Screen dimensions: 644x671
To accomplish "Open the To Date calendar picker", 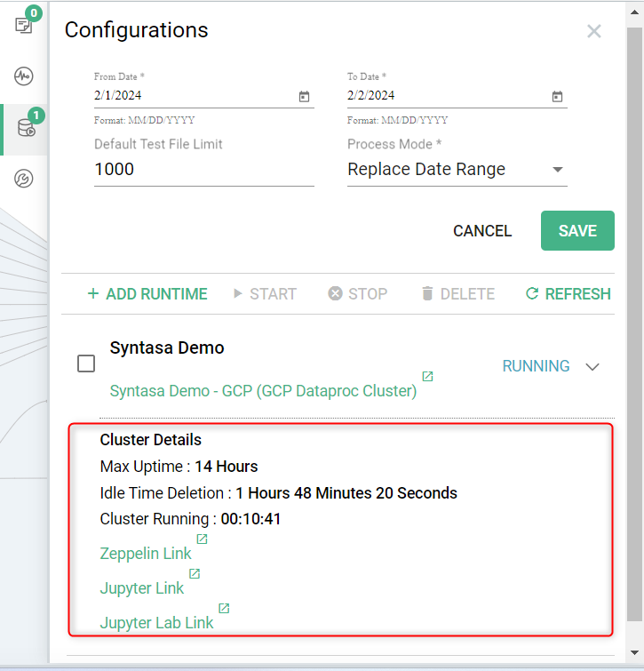I will point(557,96).
